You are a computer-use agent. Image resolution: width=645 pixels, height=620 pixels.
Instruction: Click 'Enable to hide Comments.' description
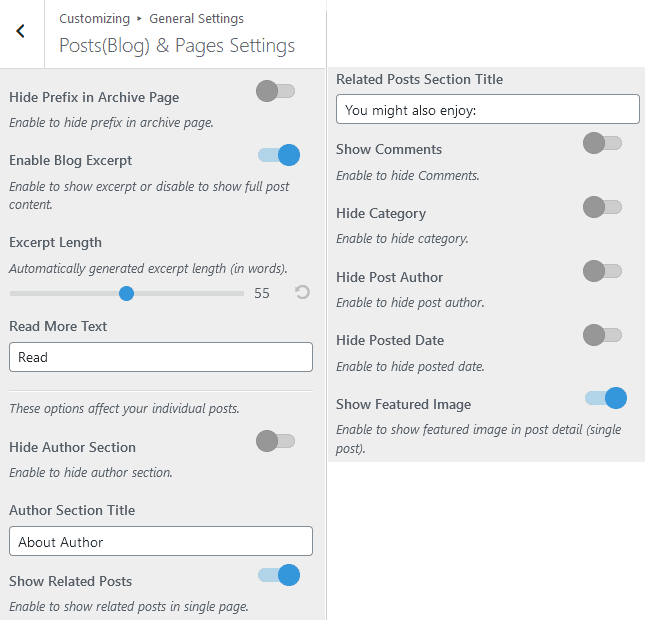408,176
